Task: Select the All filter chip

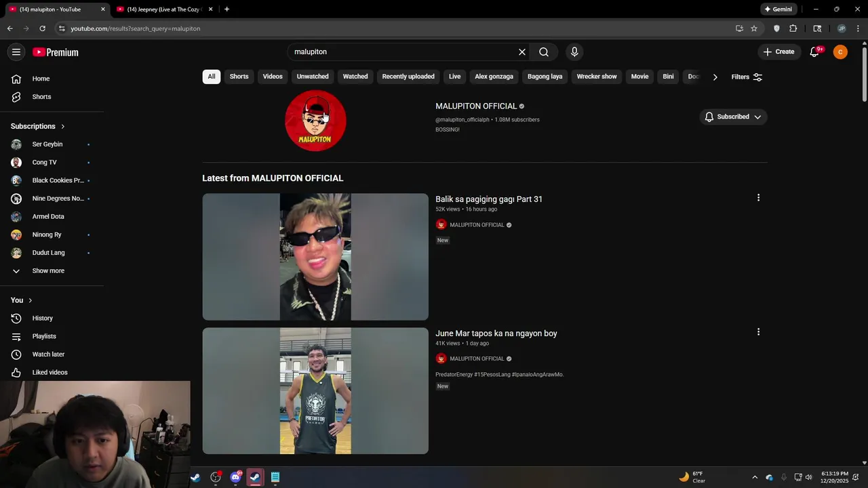Action: click(212, 77)
